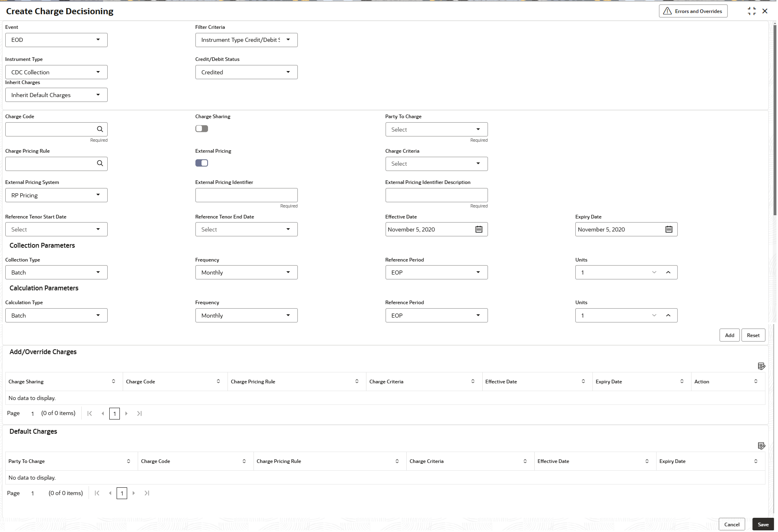Image resolution: width=778 pixels, height=532 pixels.
Task: Open the Party To Charge dropdown
Action: (436, 130)
